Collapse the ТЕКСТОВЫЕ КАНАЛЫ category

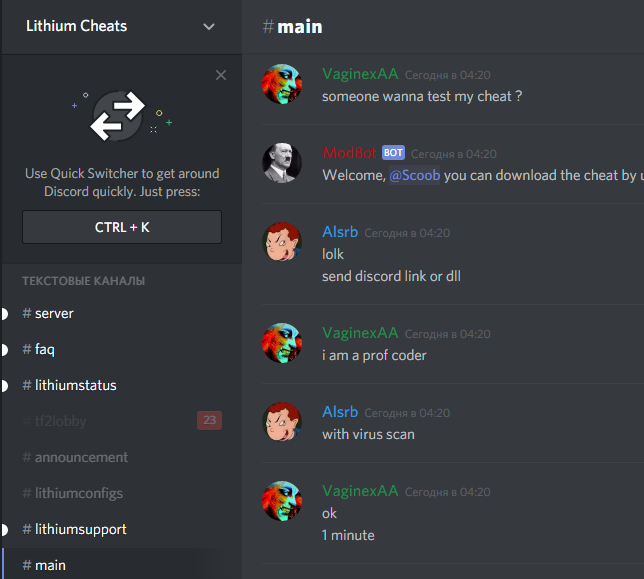83,281
